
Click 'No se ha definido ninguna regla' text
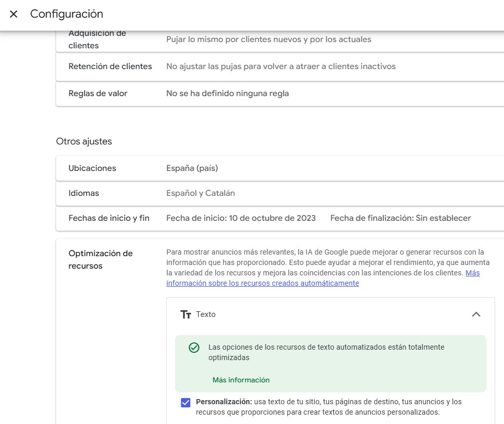point(227,94)
